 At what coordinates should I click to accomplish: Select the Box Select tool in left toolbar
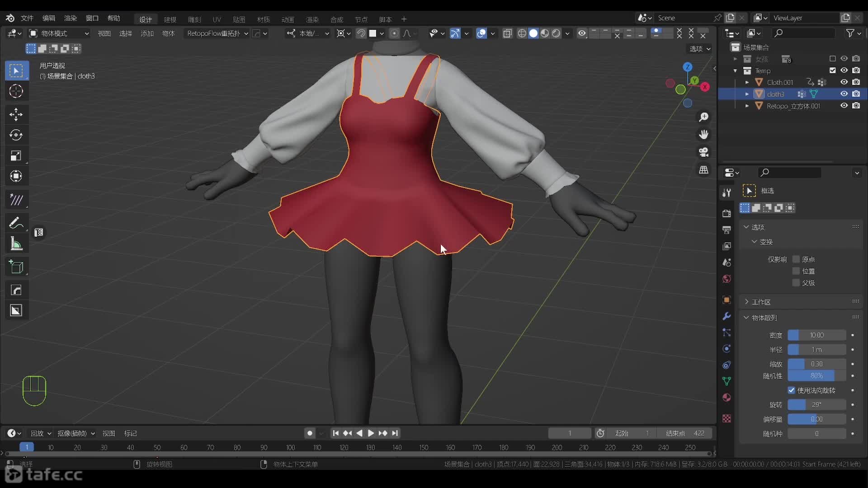coord(16,71)
